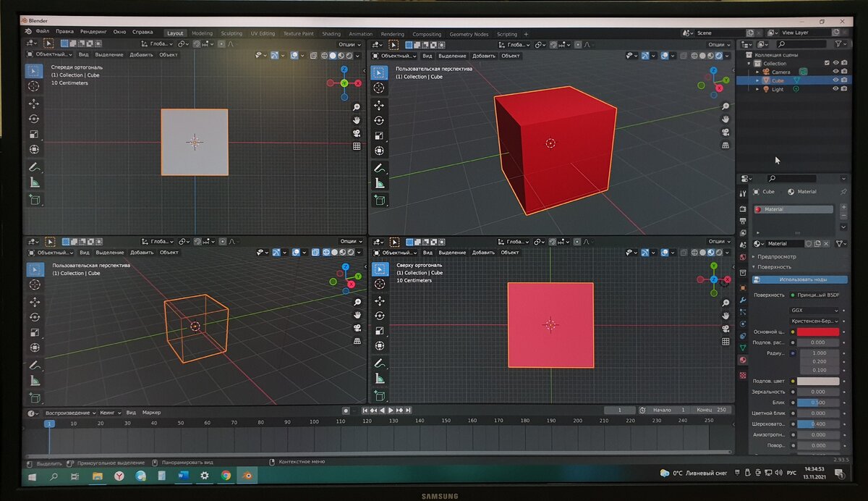Open the Scene properties tab
Image resolution: width=868 pixels, height=501 pixels.
pyautogui.click(x=742, y=245)
